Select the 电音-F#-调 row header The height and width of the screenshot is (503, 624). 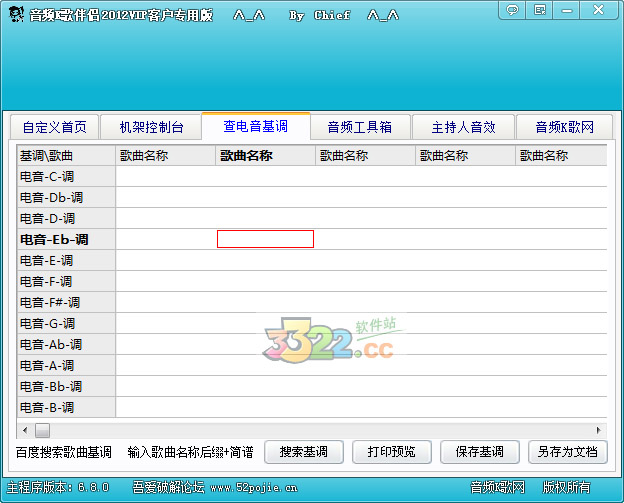[66, 303]
